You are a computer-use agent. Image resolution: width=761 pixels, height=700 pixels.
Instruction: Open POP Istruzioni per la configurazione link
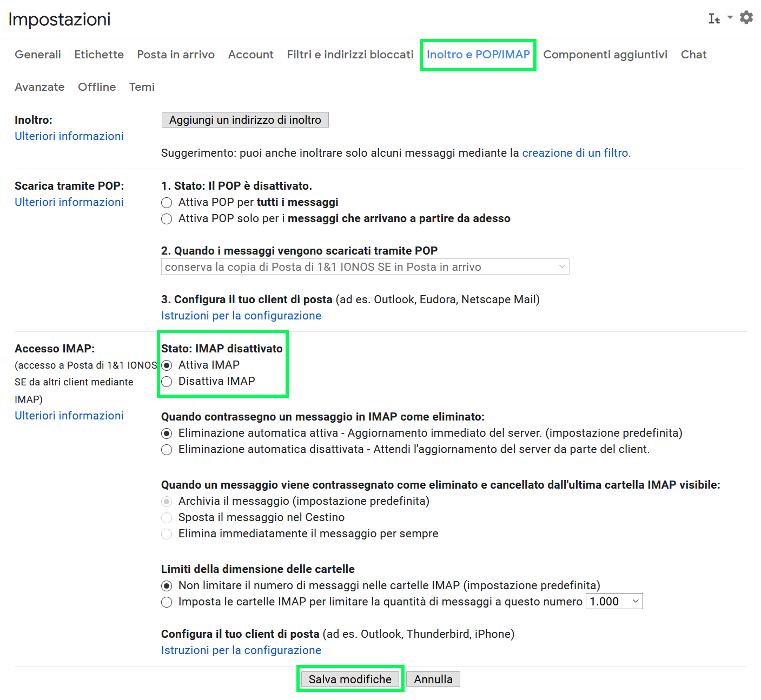241,316
